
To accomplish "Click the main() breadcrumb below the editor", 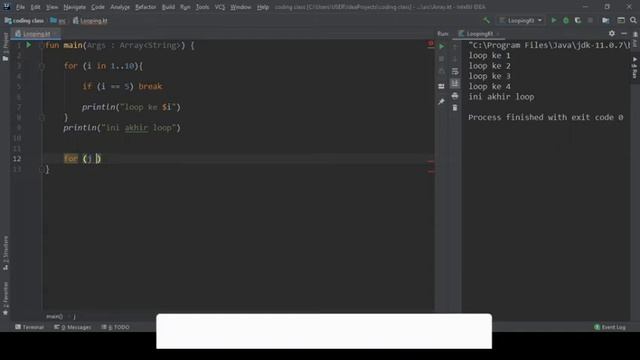I will click(x=54, y=316).
